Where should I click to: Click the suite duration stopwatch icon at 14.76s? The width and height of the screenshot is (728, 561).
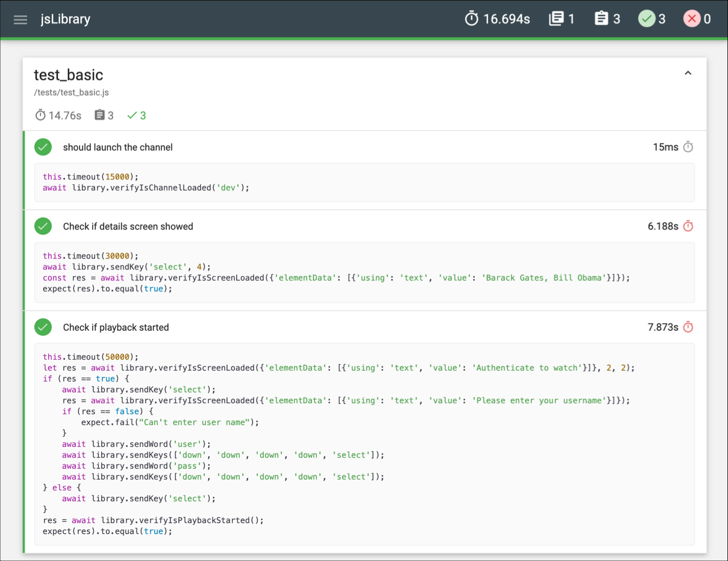click(40, 115)
